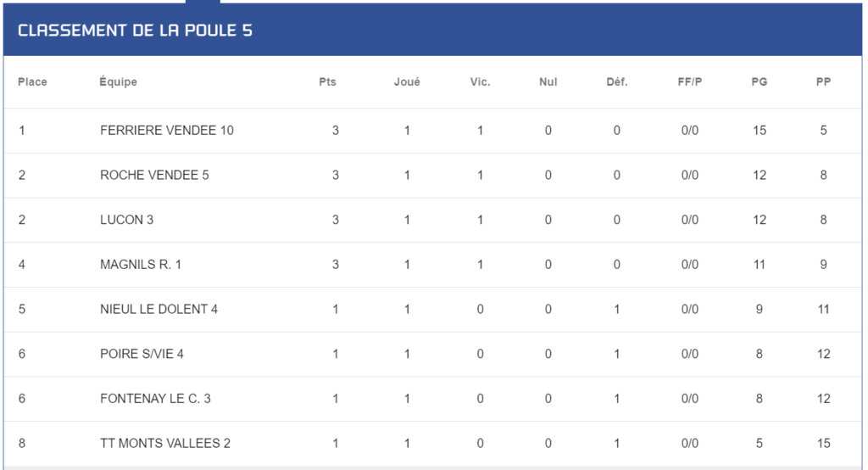868x470 pixels.
Task: Select the ROCHE VENDEE 5 team row
Action: coord(432,175)
